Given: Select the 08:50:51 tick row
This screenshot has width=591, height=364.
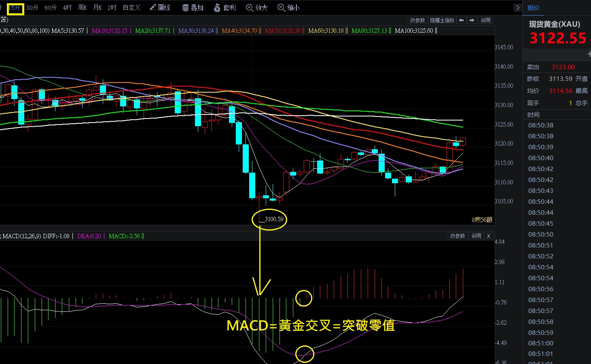Looking at the screenshot, I should tap(541, 245).
